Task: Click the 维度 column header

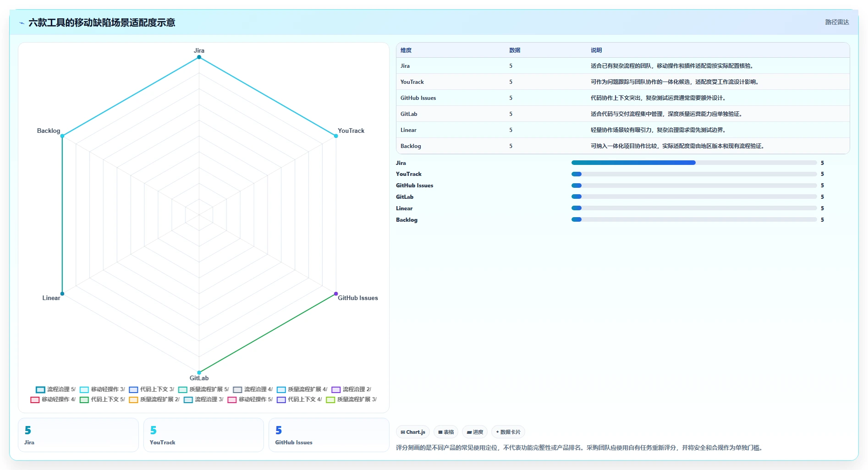Action: point(406,50)
